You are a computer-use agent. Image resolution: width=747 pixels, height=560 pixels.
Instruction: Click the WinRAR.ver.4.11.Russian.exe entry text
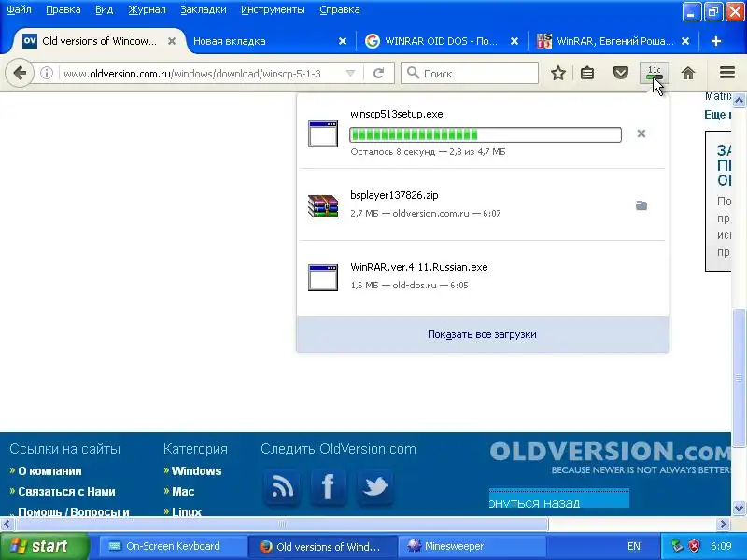click(418, 267)
